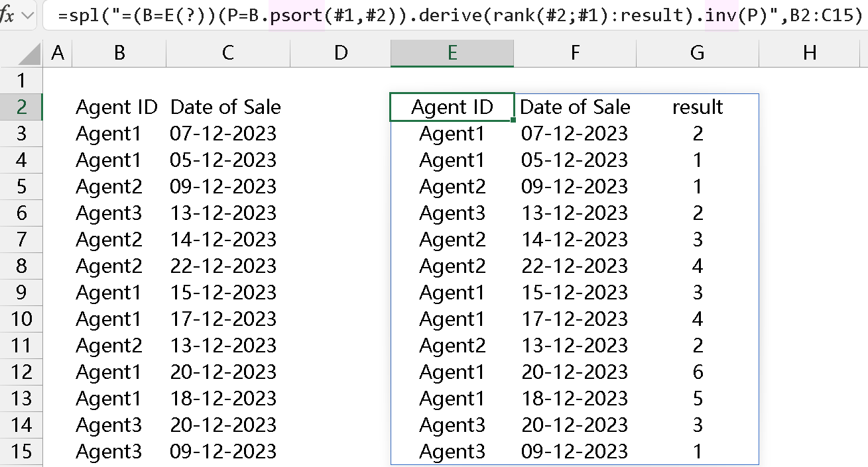Select column G header
The image size is (868, 467).
[x=697, y=53]
